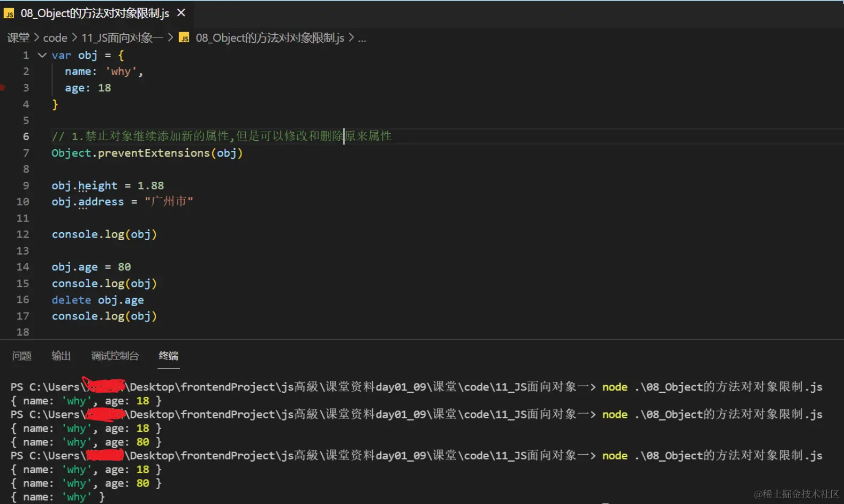
Task: Click the JS file icon in the breadcrumb
Action: [x=184, y=38]
